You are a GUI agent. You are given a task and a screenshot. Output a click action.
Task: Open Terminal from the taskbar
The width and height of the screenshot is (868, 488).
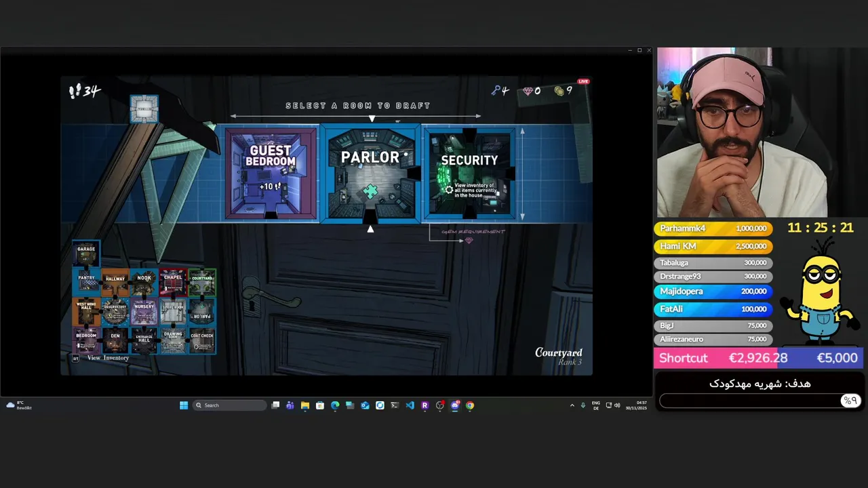(x=395, y=405)
